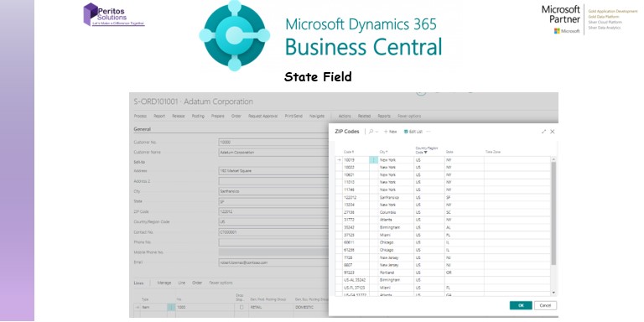
Task: Click the Contact No. field
Action: click(273, 232)
